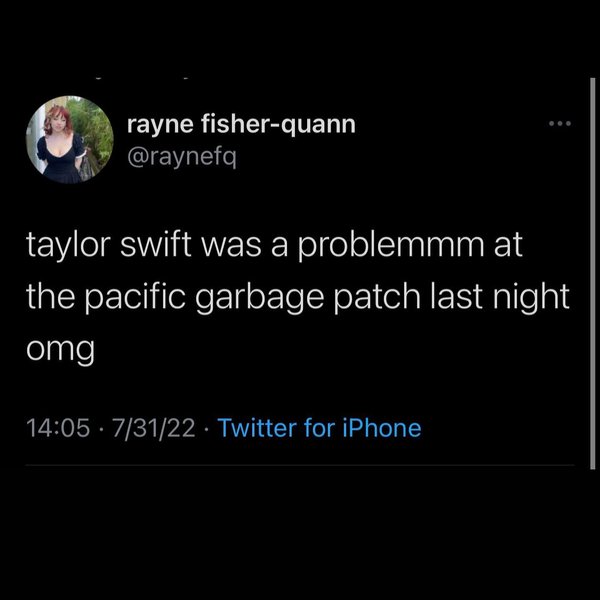600x600 pixels.
Task: Click the word "omg" on the last line
Action: (60, 350)
